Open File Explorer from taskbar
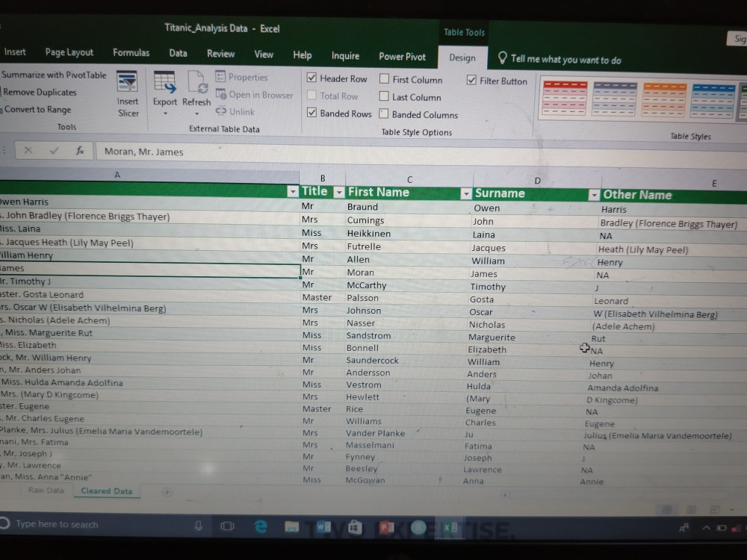 click(x=291, y=526)
